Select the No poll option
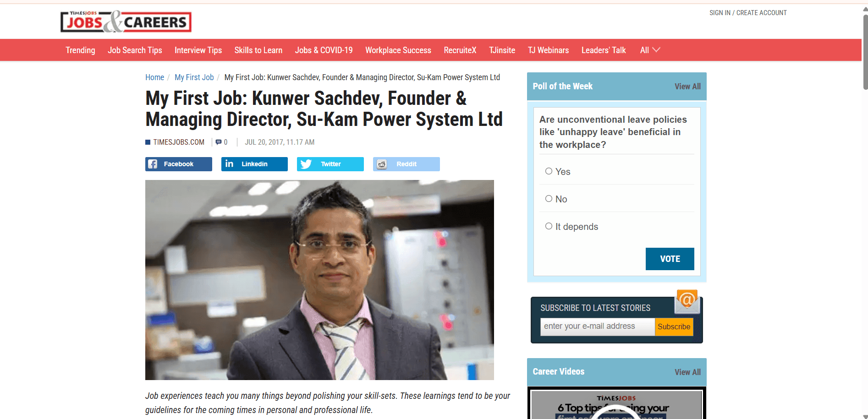Image resolution: width=868 pixels, height=419 pixels. (x=549, y=199)
